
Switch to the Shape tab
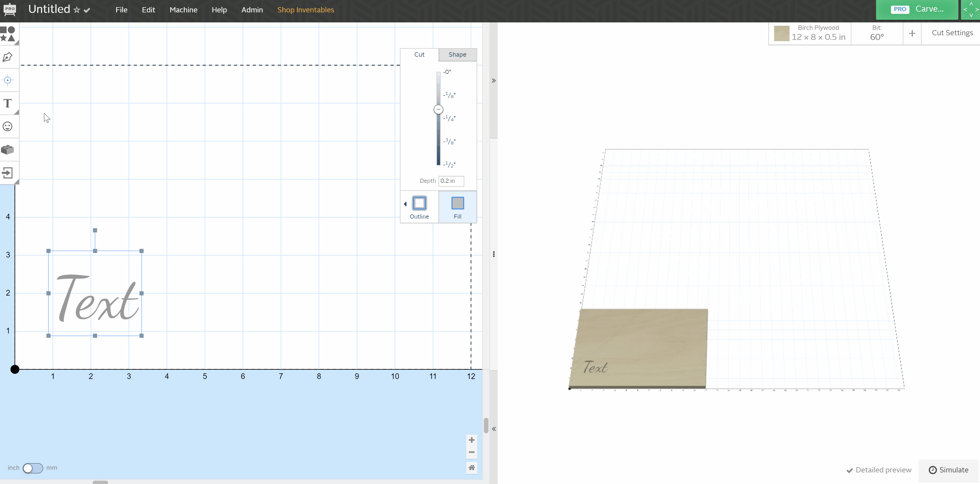(x=457, y=54)
